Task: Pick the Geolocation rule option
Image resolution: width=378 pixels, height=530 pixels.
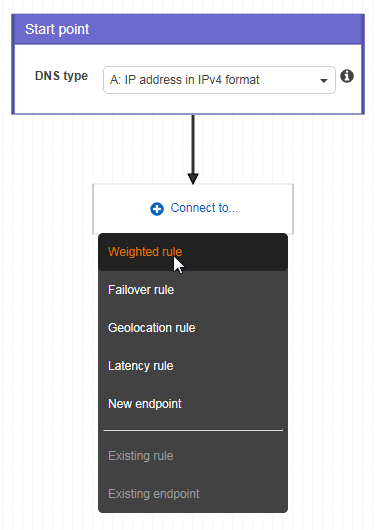Action: [193, 328]
